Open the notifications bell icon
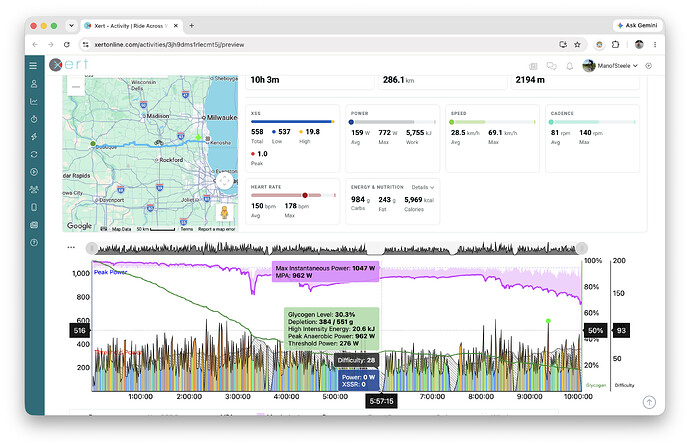Image resolution: width=690 pixels, height=448 pixels. click(569, 66)
